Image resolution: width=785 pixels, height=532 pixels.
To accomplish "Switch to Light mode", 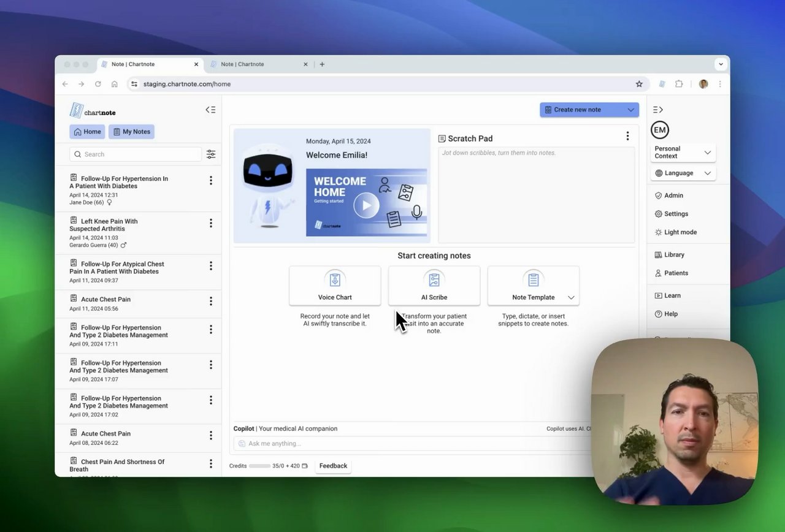I will point(675,232).
